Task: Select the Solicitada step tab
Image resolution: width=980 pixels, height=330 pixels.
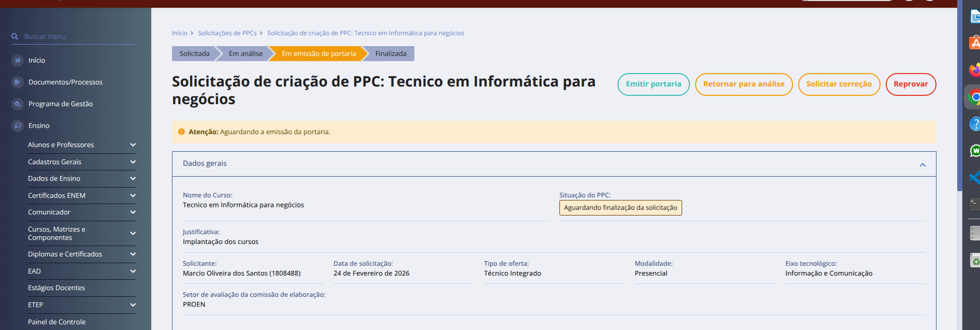Action: tap(195, 54)
